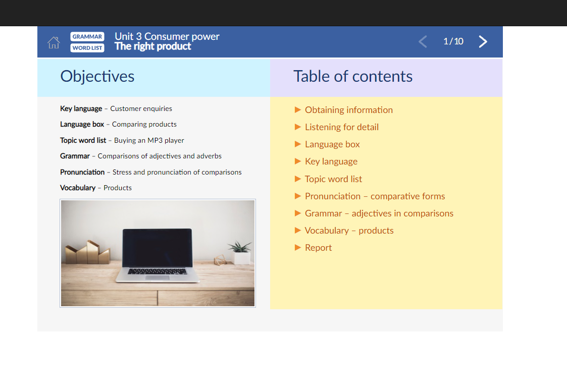Viewport: 567px width, 392px height.
Task: Click Comparing products objective text
Action: (144, 124)
